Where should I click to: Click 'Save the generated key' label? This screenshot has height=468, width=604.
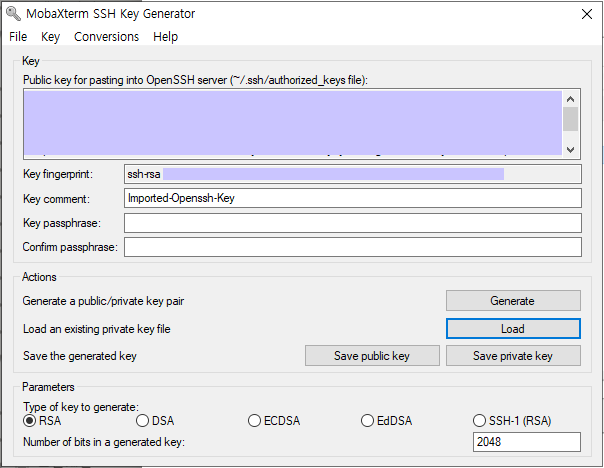click(80, 356)
